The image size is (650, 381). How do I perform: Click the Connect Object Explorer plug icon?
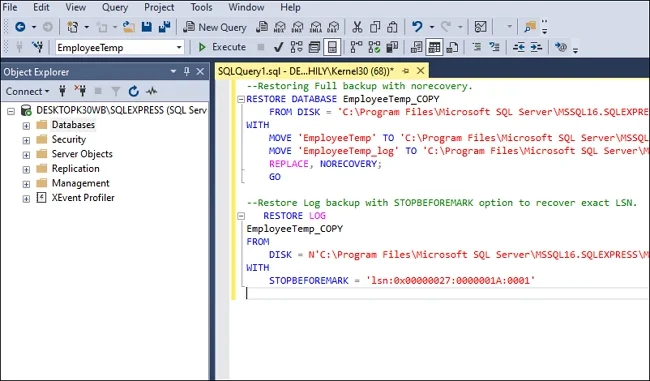point(62,91)
